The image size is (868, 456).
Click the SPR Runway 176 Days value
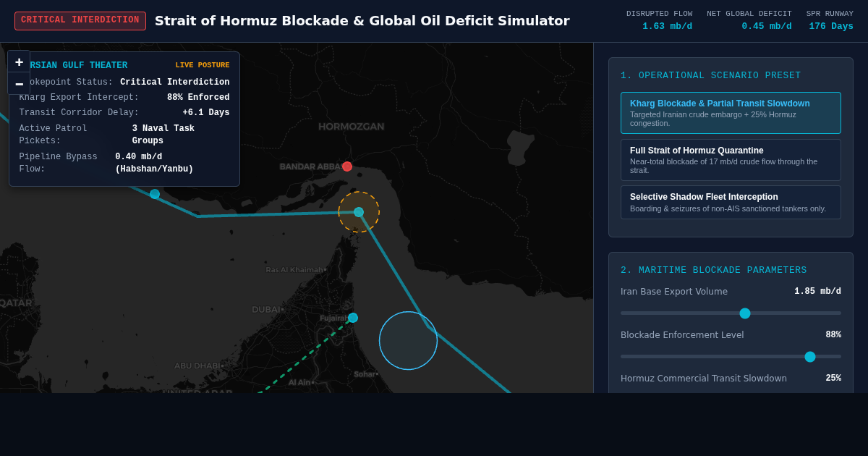pyautogui.click(x=831, y=26)
